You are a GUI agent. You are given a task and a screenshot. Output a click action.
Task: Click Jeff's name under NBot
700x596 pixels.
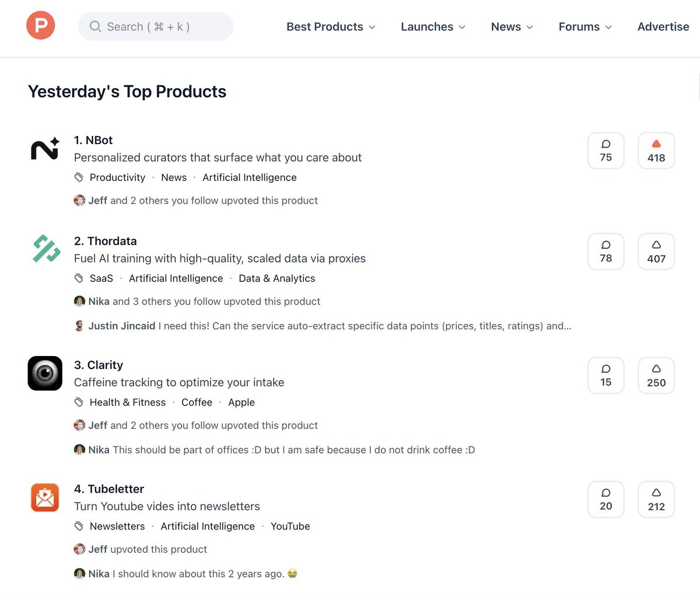click(98, 200)
